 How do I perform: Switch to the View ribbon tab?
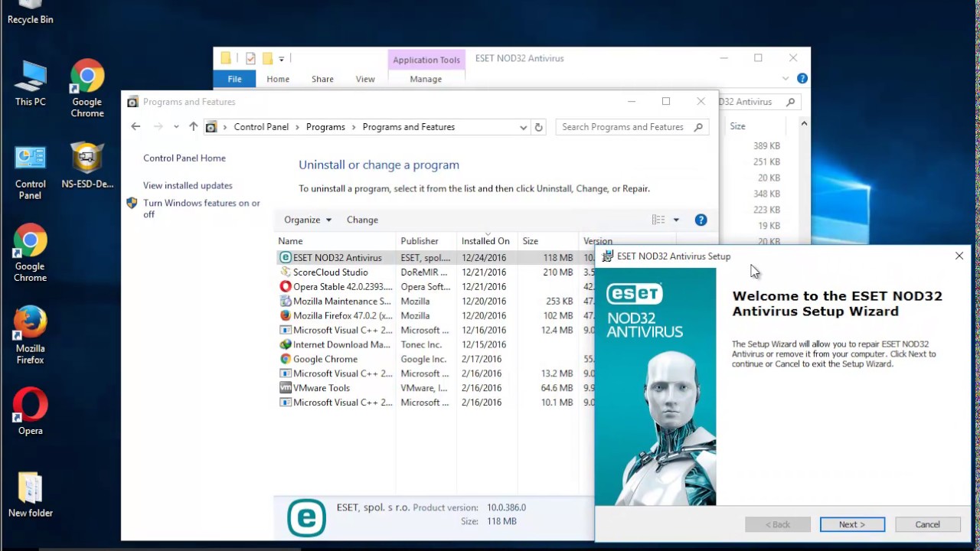coord(365,79)
